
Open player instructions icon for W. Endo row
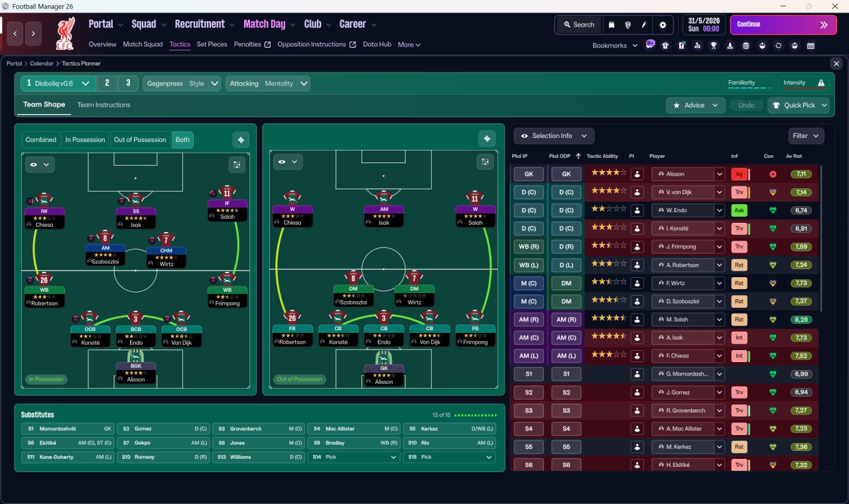click(637, 210)
